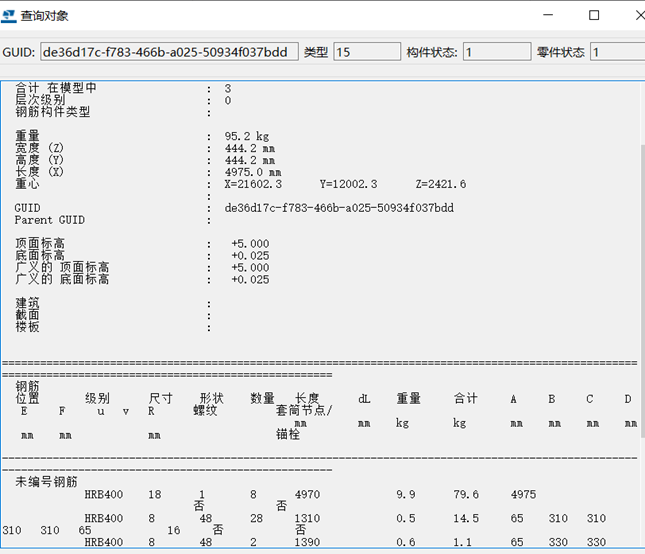Click the length value 4975.0 mm

[253, 172]
